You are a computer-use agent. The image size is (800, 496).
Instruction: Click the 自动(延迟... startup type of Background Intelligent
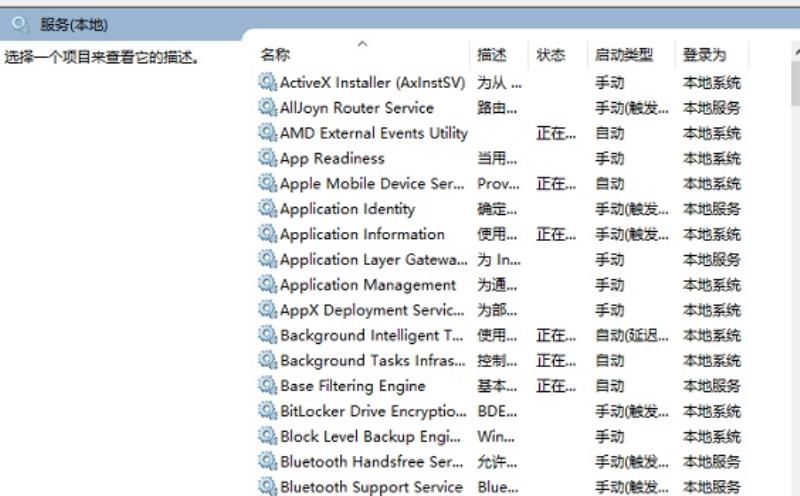[x=632, y=335]
